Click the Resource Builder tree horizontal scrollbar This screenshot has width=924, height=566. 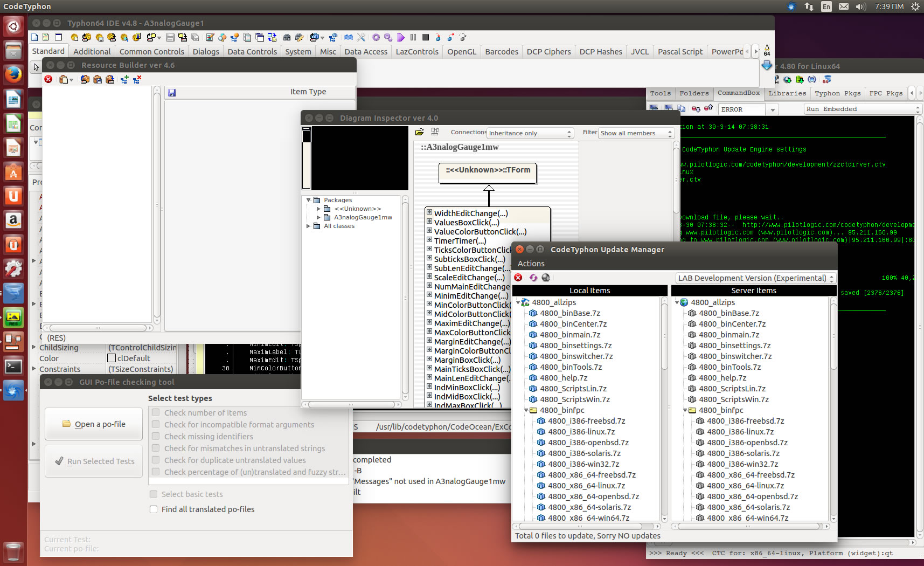(98, 328)
